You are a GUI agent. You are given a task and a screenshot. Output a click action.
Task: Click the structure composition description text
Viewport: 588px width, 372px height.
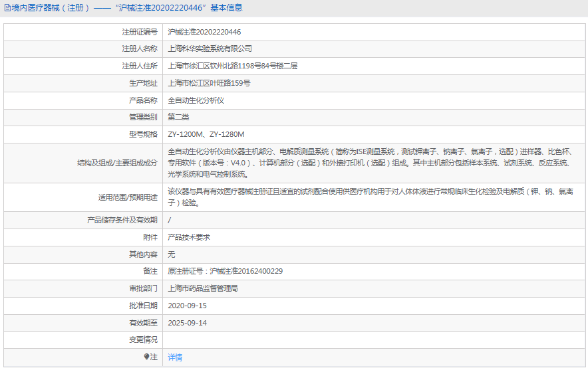pyautogui.click(x=370, y=163)
